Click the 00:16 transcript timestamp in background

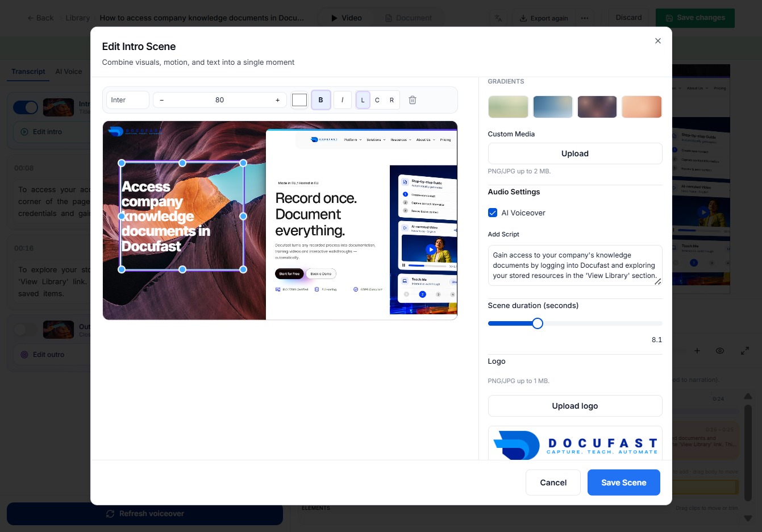point(24,248)
